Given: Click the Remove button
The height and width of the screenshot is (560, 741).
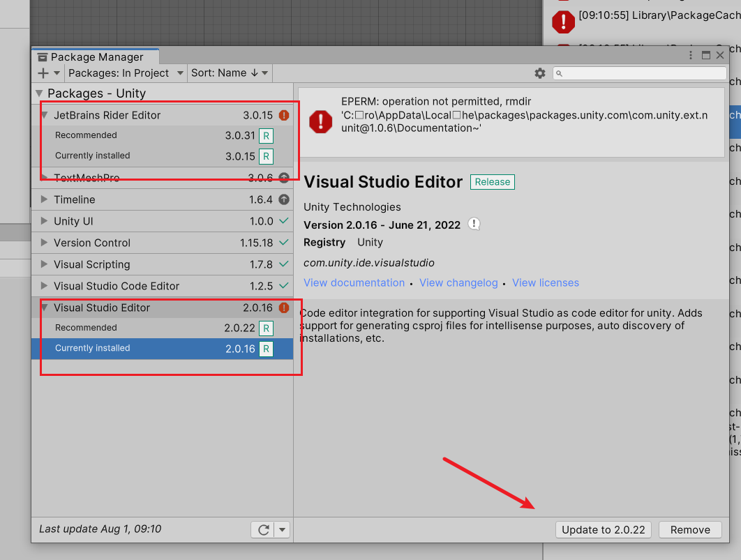Looking at the screenshot, I should [x=690, y=530].
